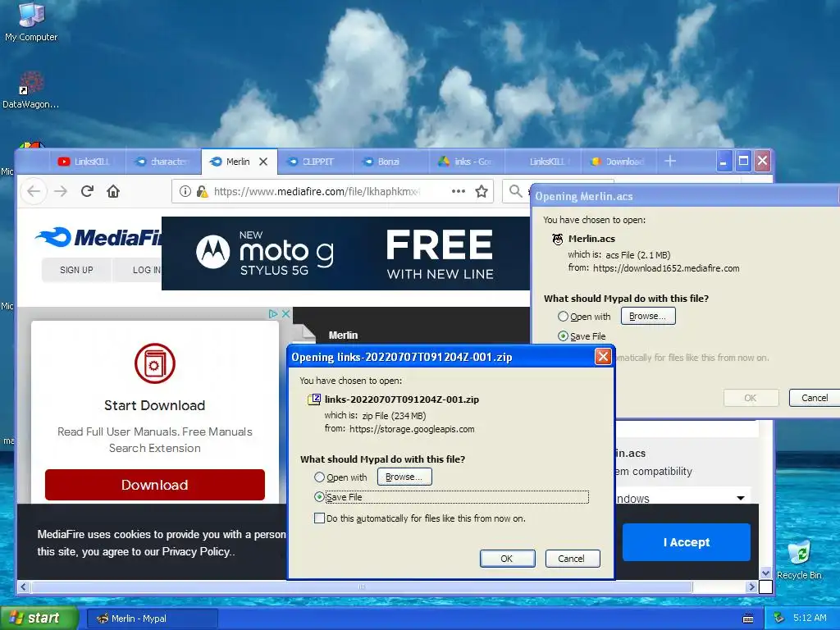The width and height of the screenshot is (840, 630).
Task: Click the search magnifier icon
Action: coord(515,190)
